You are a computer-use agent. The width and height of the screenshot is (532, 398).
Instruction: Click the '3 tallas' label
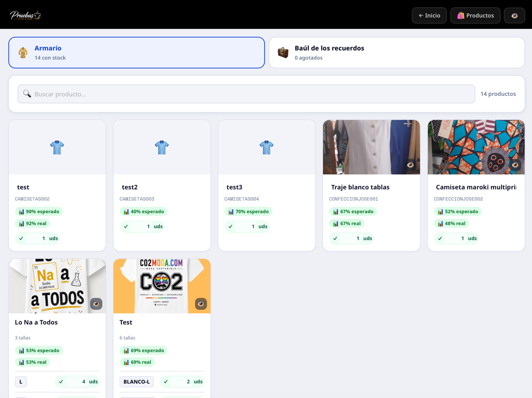pyautogui.click(x=23, y=338)
